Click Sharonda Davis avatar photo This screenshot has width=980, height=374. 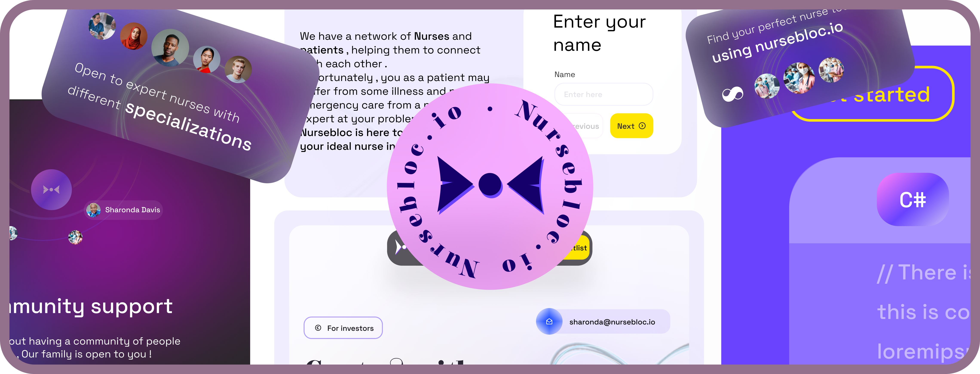point(93,210)
